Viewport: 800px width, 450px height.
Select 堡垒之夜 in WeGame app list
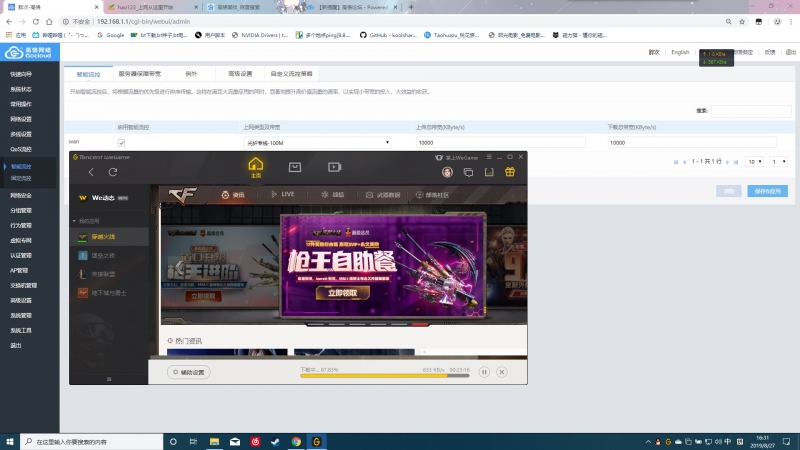[109, 256]
